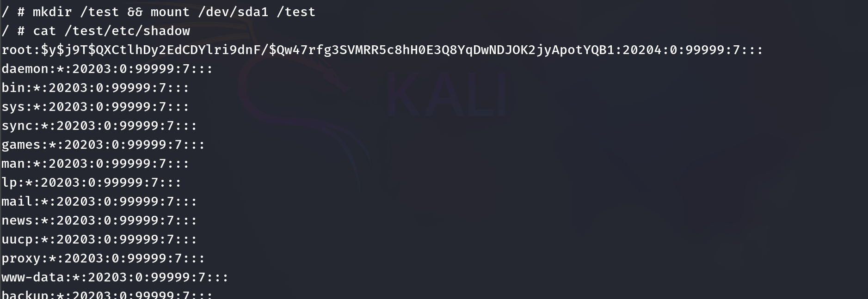Viewport: 868px width, 299px height.
Task: Click the mail account line
Action: [x=99, y=201]
